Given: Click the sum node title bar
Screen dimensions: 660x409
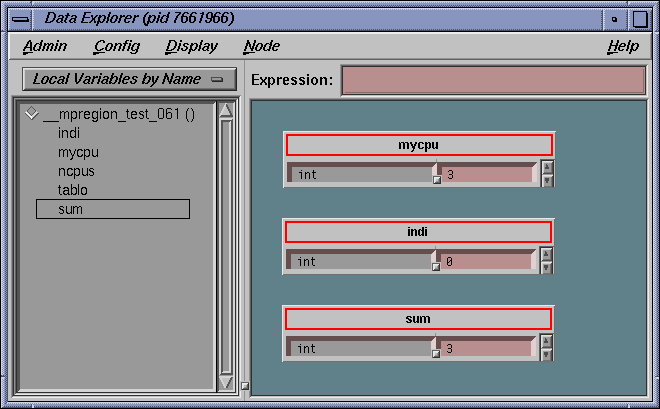Looking at the screenshot, I should click(x=418, y=319).
